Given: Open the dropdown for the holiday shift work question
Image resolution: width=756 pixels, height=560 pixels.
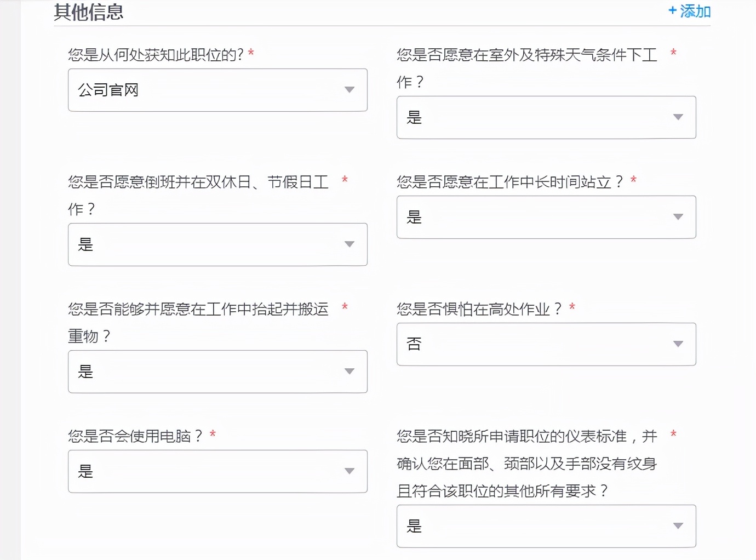Looking at the screenshot, I should (217, 244).
